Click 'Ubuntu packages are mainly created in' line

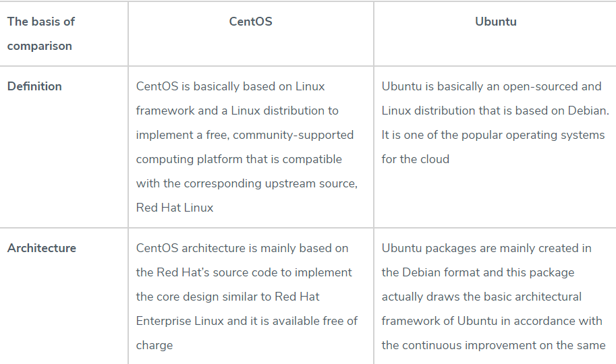(x=486, y=248)
